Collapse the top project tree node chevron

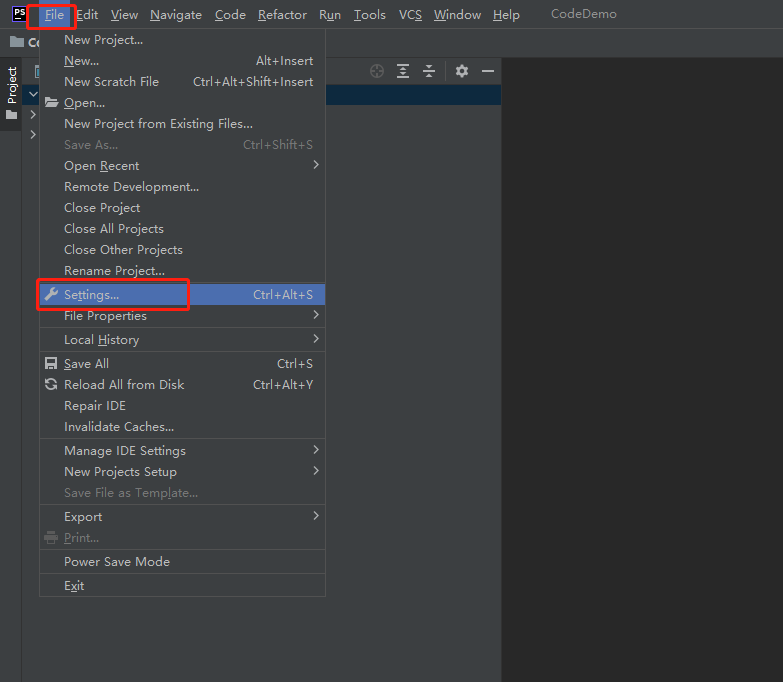[33, 94]
